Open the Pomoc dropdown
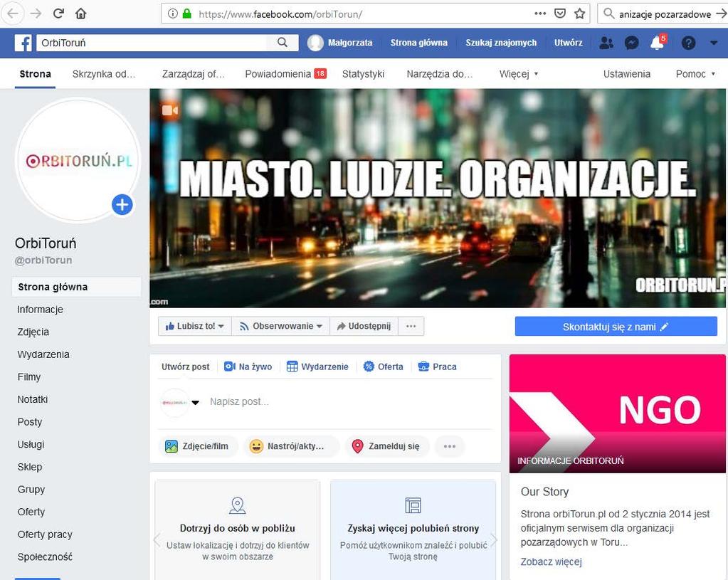This screenshot has height=580, width=728. pyautogui.click(x=695, y=74)
